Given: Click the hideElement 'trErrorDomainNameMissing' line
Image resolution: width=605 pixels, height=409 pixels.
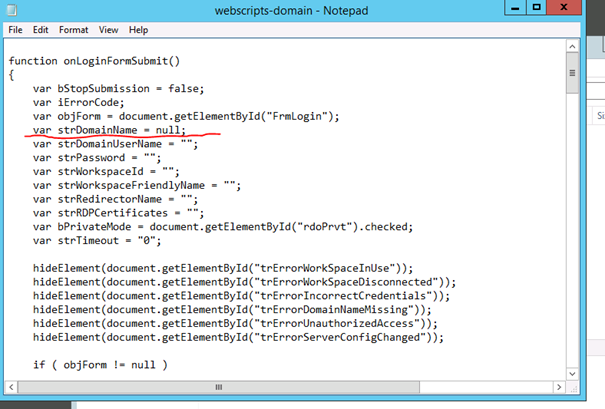Looking at the screenshot, I should (x=232, y=310).
